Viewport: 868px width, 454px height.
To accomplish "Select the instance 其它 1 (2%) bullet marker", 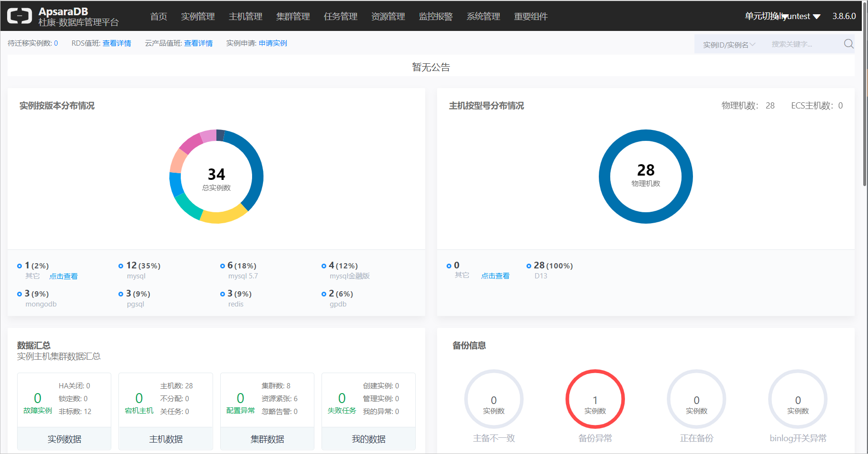I will pyautogui.click(x=20, y=266).
